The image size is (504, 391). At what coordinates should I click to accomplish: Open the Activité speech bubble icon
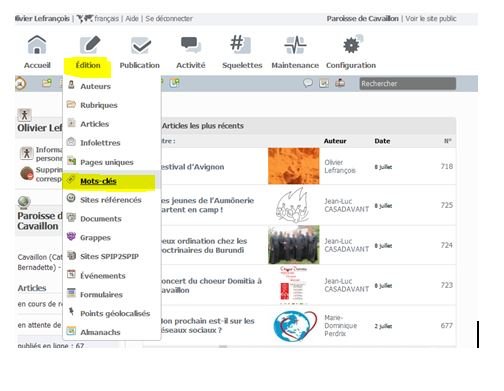190,45
